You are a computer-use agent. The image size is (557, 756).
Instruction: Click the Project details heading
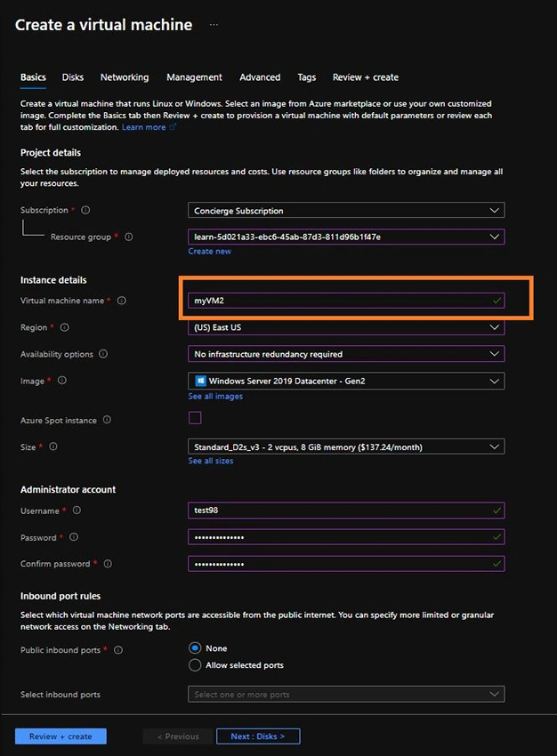pyautogui.click(x=51, y=153)
